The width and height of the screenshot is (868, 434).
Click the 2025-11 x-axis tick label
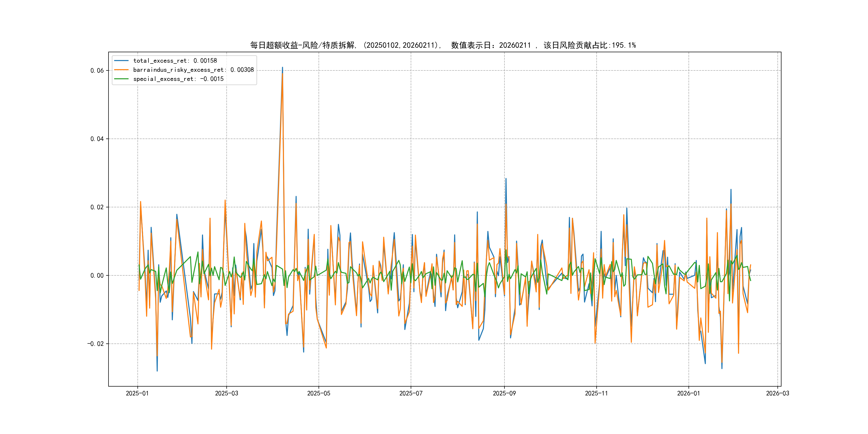pyautogui.click(x=596, y=394)
